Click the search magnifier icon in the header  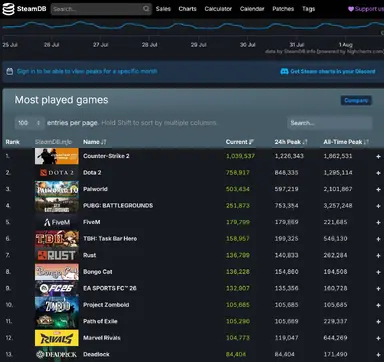(x=146, y=9)
